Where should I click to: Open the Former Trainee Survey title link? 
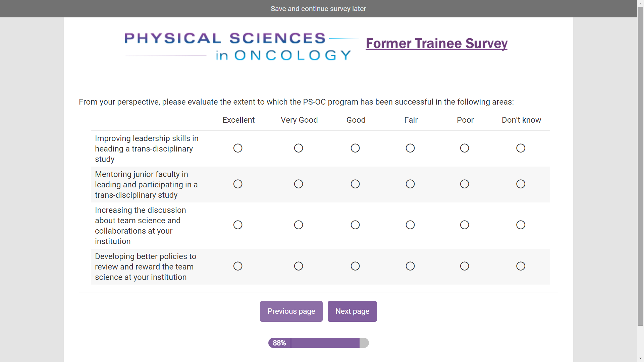(x=436, y=44)
